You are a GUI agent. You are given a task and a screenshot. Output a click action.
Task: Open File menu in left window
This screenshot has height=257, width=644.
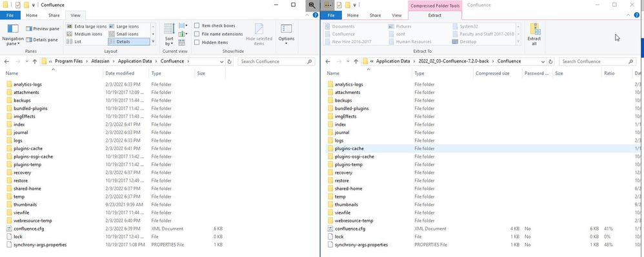point(10,15)
